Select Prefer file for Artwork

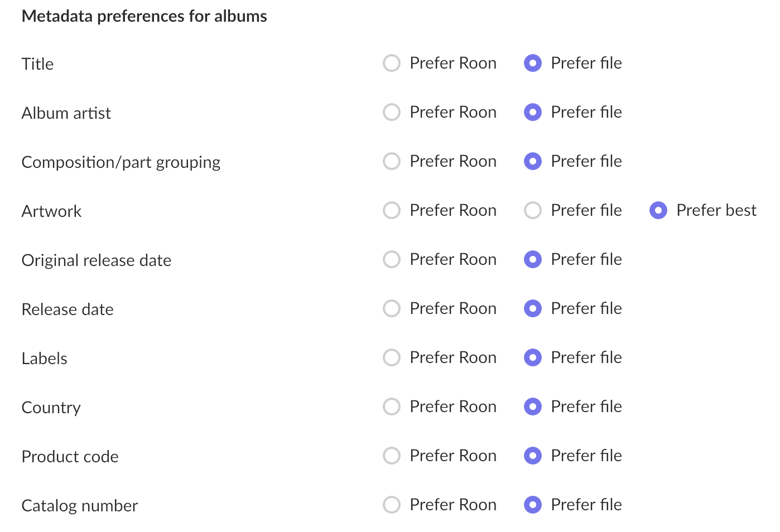(533, 210)
